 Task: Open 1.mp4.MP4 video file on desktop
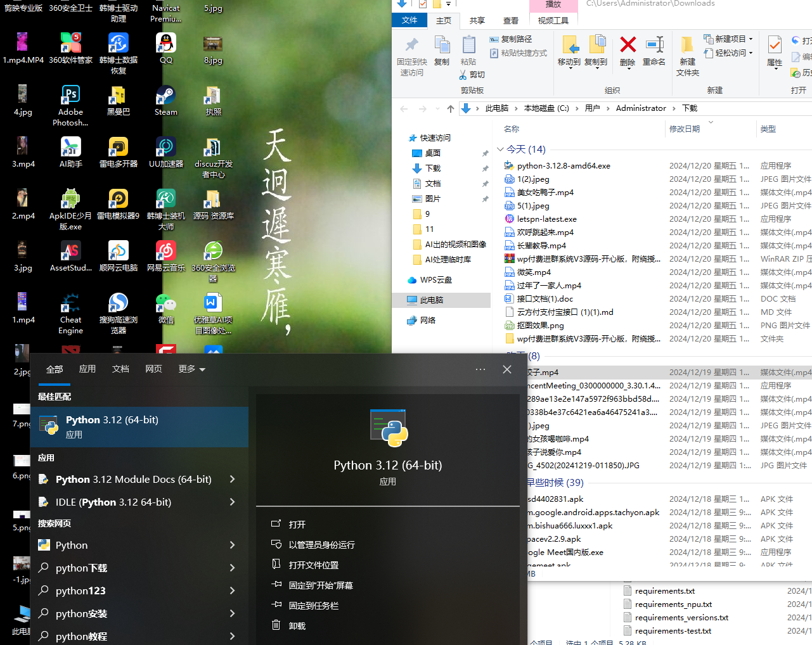click(x=23, y=48)
